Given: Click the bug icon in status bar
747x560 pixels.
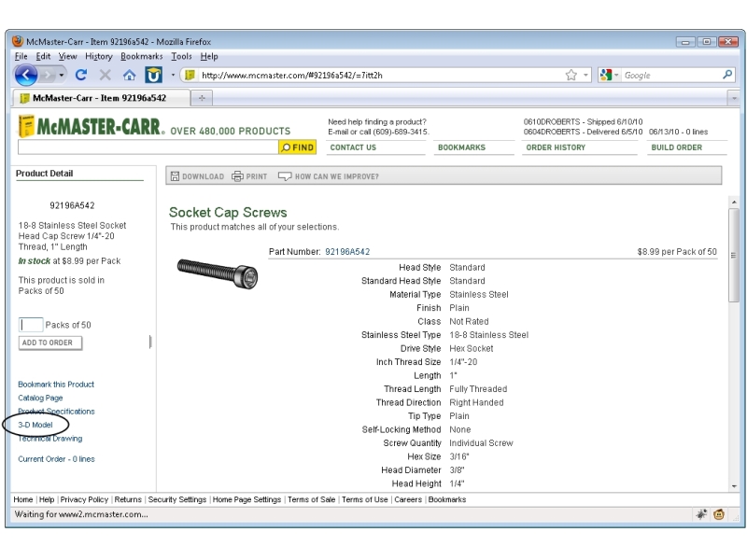Looking at the screenshot, I should coord(701,514).
